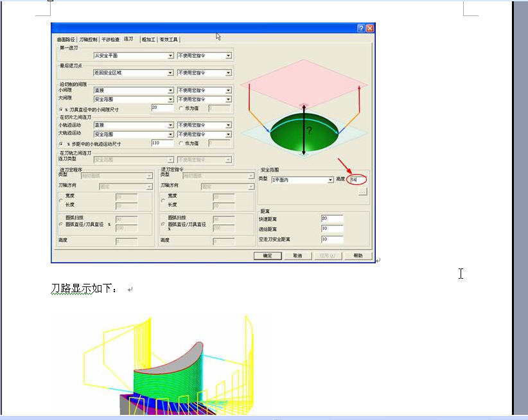The image size is (528, 420).
Task: Open the 第一进刀 dropdown showing 从安全平面
Action: [134, 55]
